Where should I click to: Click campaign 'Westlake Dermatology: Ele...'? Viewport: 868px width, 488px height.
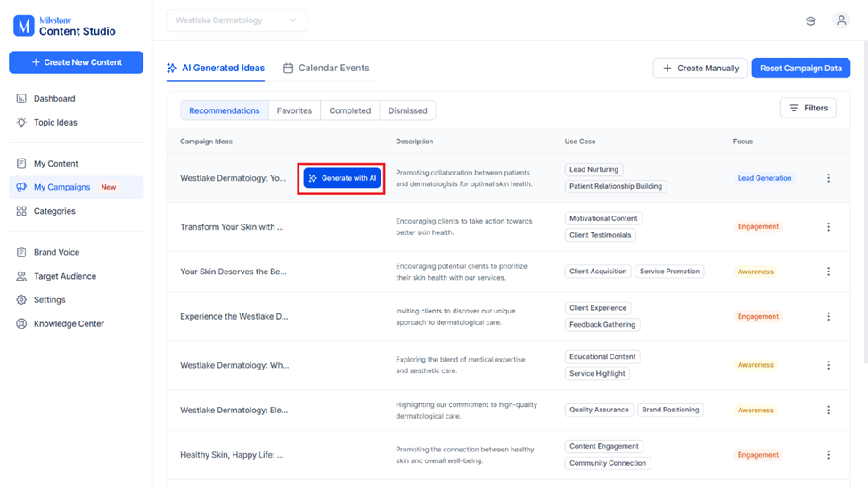pos(233,410)
